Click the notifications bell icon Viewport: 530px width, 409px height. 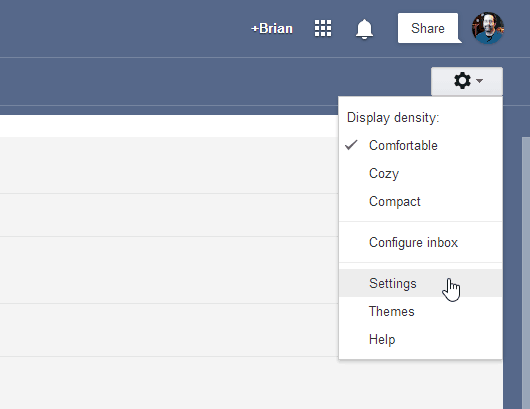(x=364, y=29)
